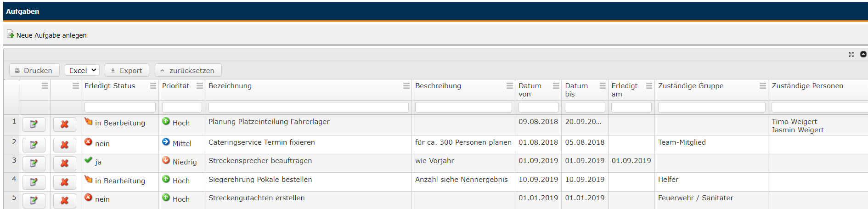Open the Zuständige Gruppe column menu
Viewport: 868px width, 209px height.
[x=762, y=85]
